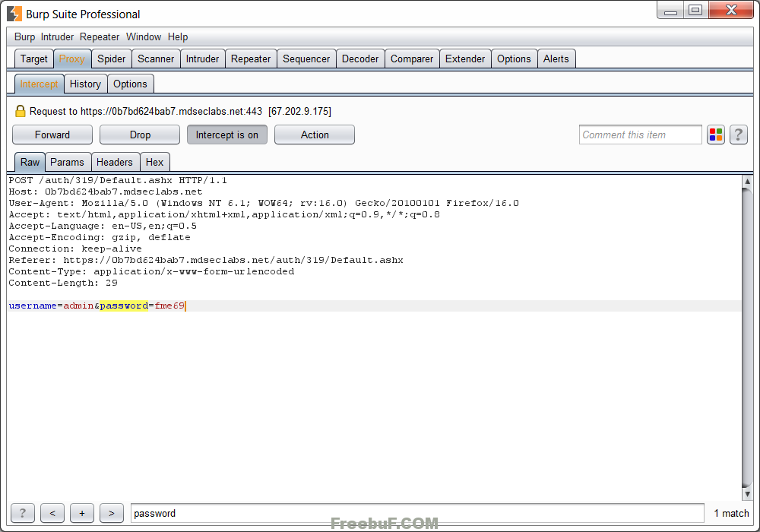Switch to the Spider tab

click(x=112, y=59)
